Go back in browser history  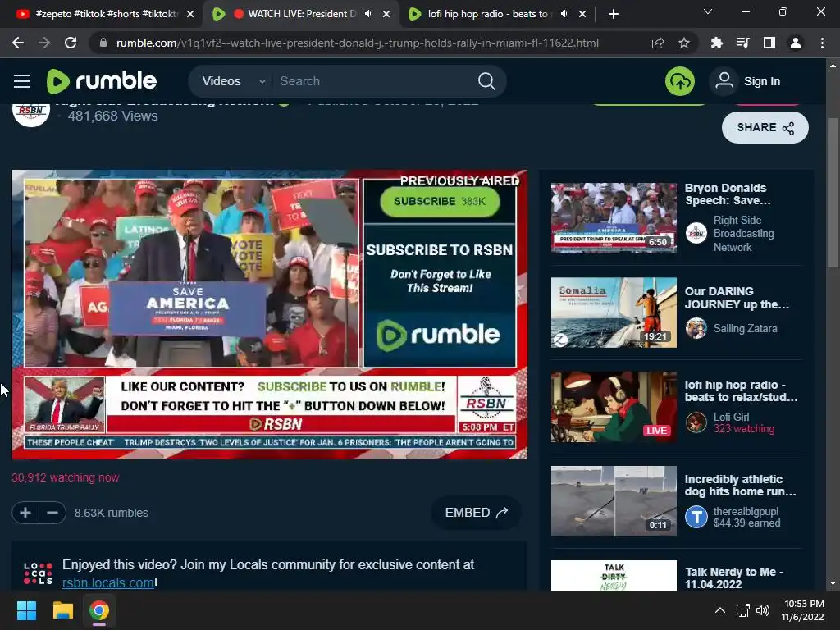pos(18,43)
